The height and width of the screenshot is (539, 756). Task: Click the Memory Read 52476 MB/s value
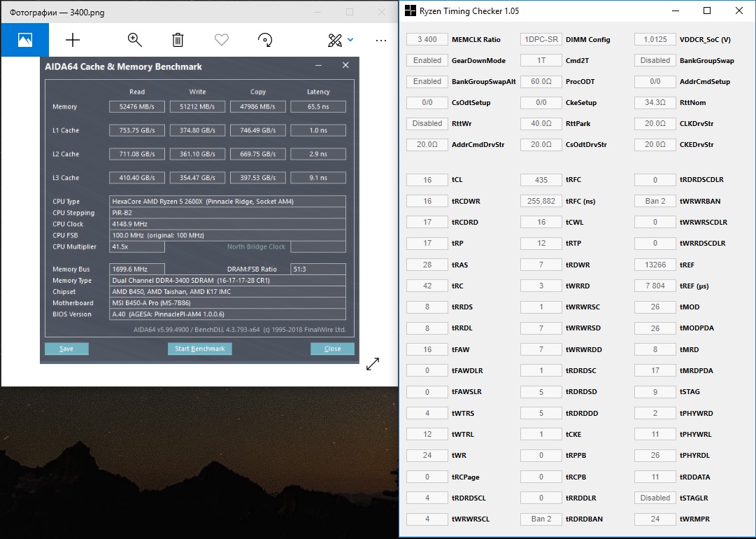137,106
